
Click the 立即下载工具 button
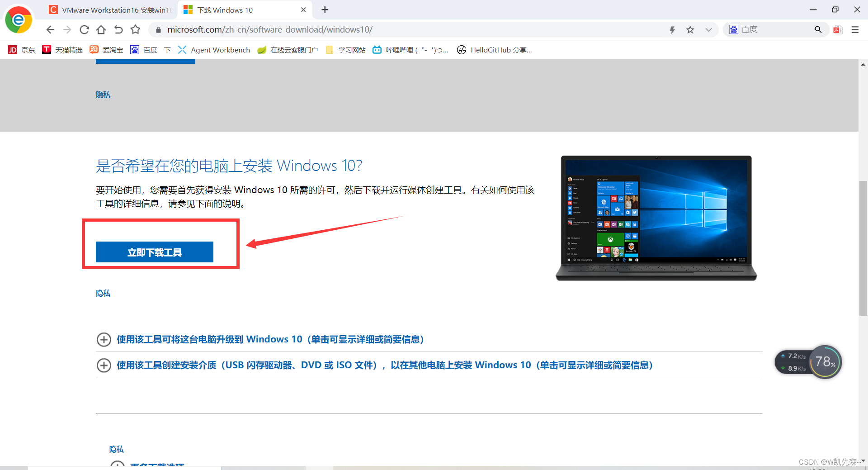click(x=155, y=252)
